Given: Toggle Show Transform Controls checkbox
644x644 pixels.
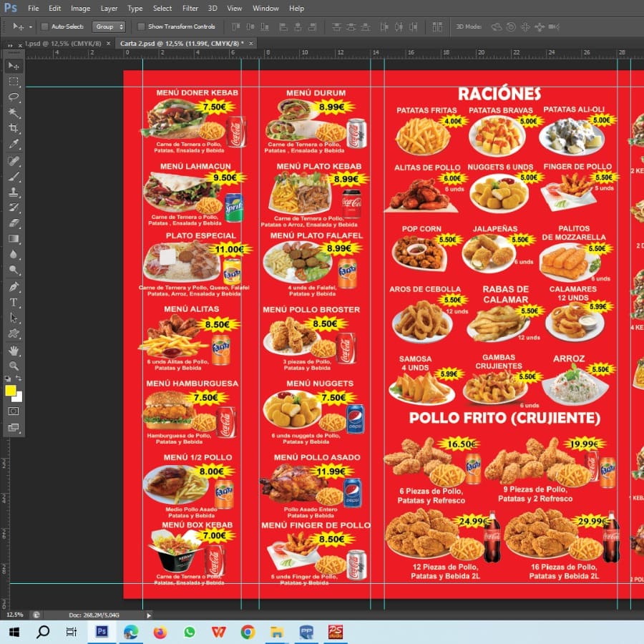Looking at the screenshot, I should click(141, 26).
